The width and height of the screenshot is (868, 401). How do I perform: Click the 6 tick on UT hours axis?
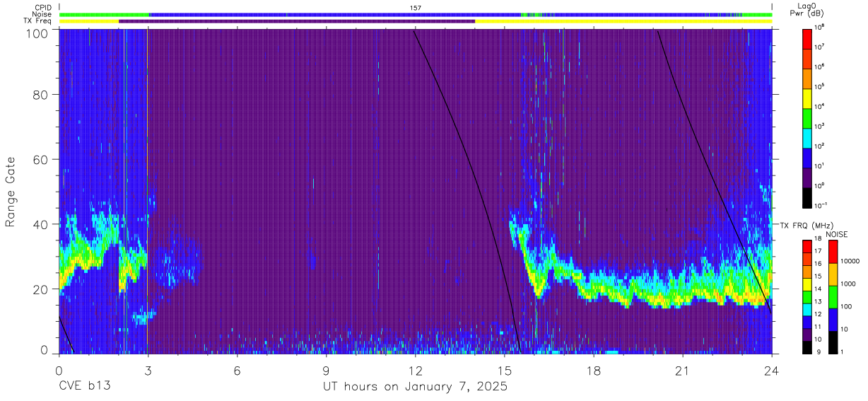[x=237, y=371]
